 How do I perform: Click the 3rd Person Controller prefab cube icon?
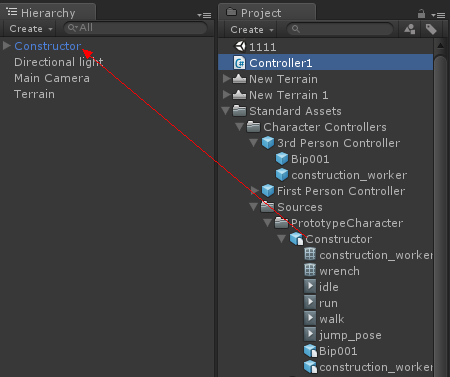[268, 143]
